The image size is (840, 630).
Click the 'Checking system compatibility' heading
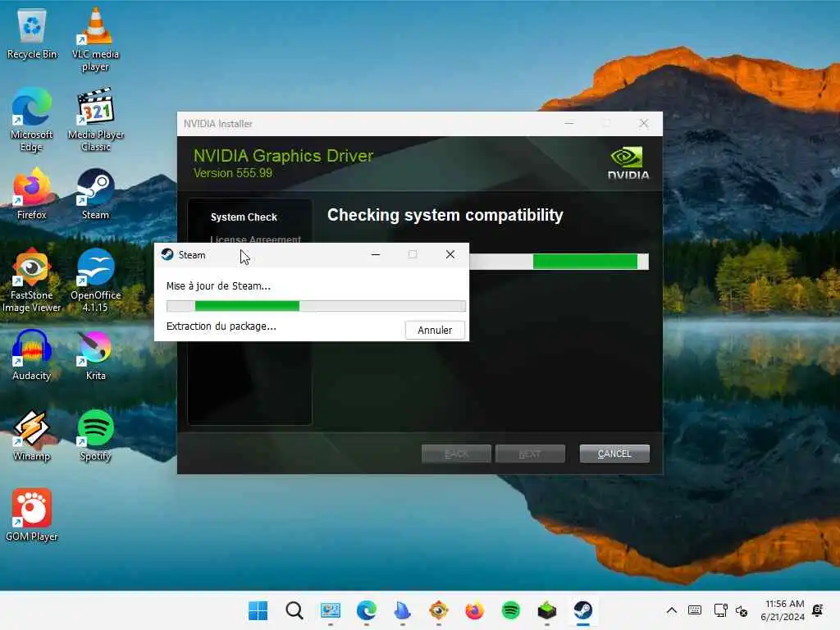pos(445,215)
